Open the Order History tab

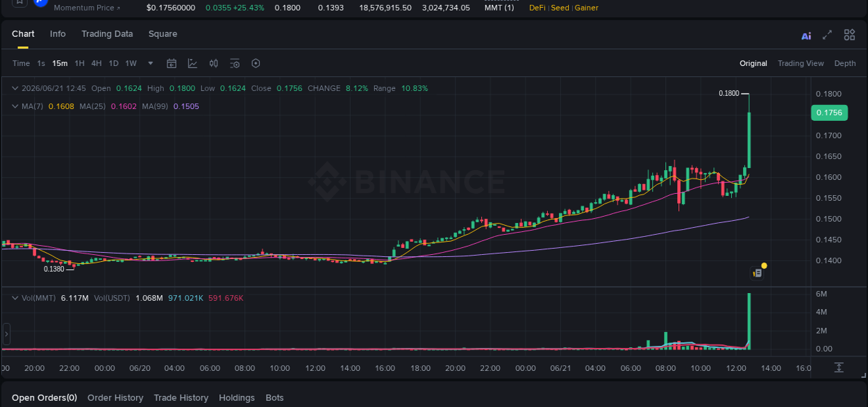(x=115, y=398)
